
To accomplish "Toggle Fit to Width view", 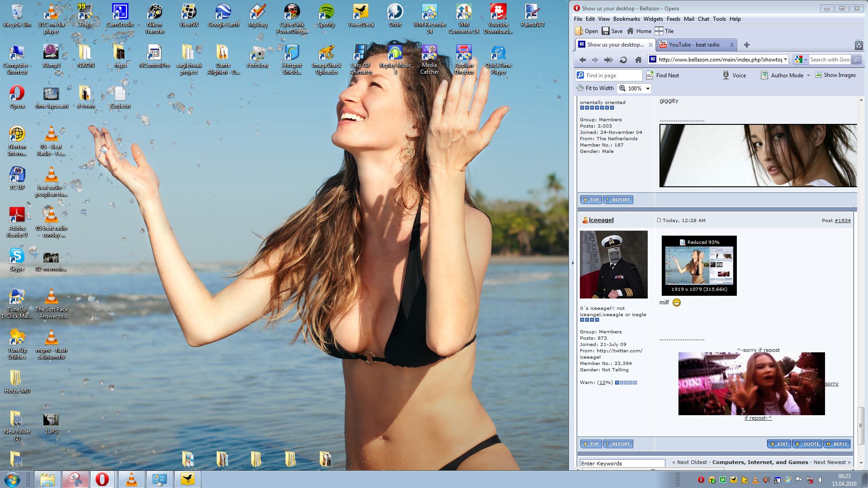I will [595, 88].
